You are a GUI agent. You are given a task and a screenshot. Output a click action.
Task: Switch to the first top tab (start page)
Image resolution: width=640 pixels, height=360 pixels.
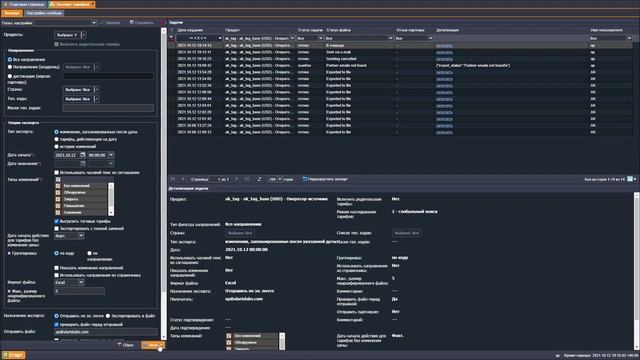tap(24, 4)
